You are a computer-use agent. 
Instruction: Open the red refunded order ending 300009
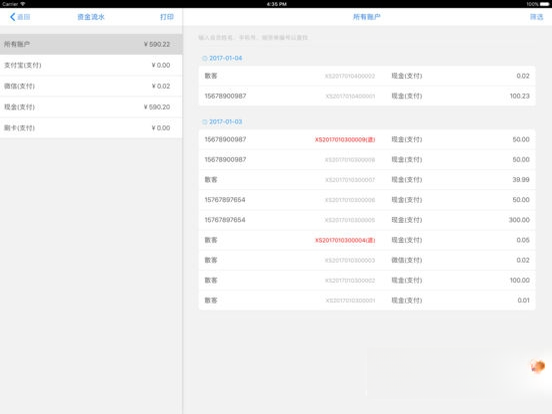[367, 140]
